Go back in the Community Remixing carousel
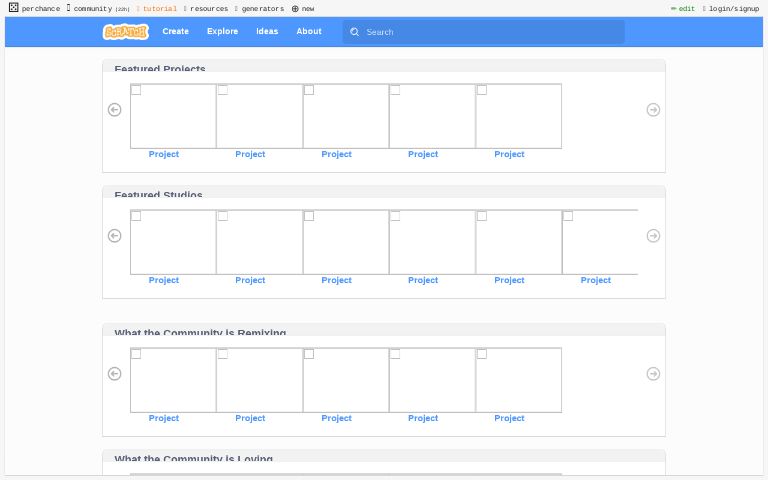768x480 pixels. [114, 374]
